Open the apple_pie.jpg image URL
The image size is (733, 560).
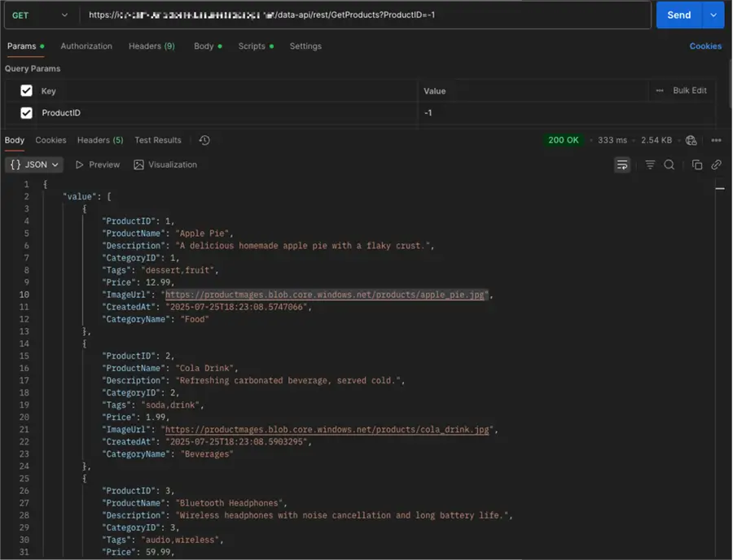(x=326, y=295)
